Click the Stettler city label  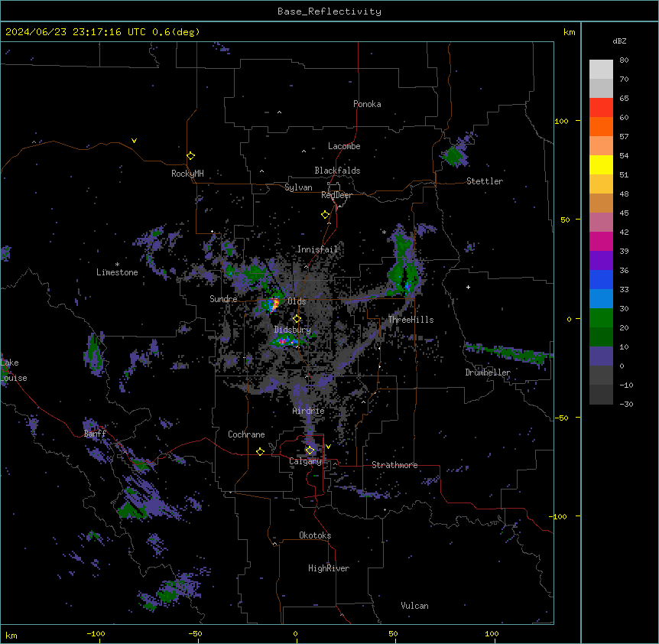click(x=485, y=181)
